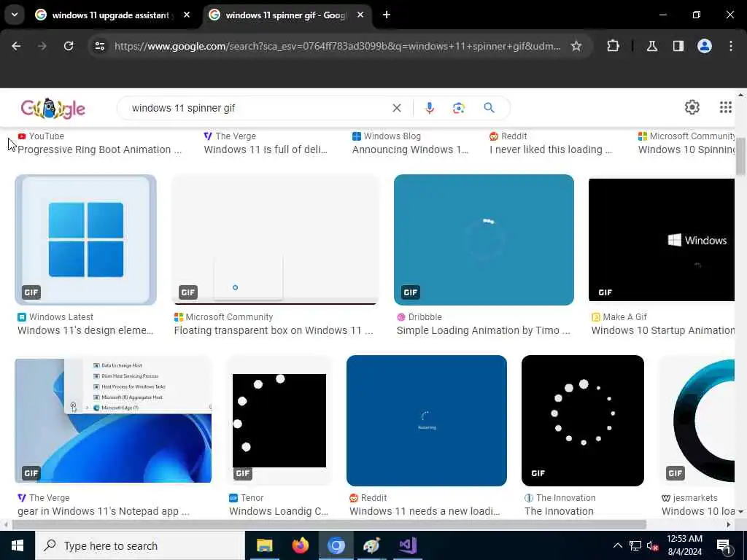Clear the search box with X icon
Screen dimensions: 747x560
pos(396,108)
